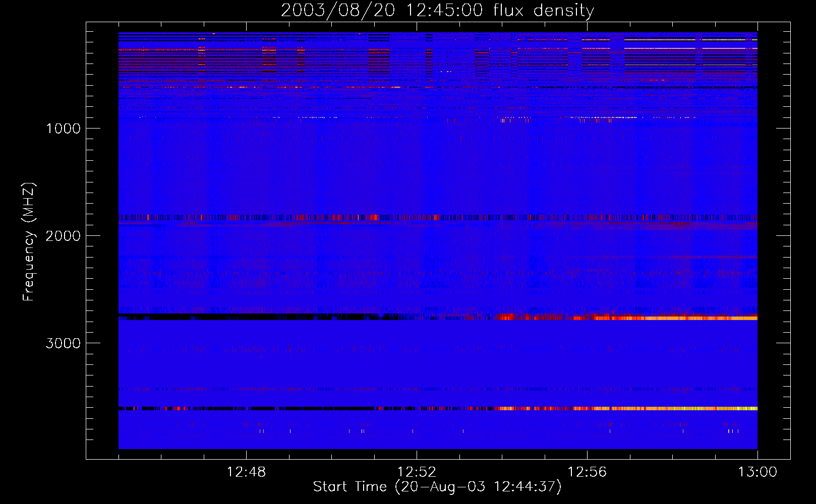Screen dimensions: 816x504
Task: Click the 12:48 time tick label
Action: (x=246, y=472)
